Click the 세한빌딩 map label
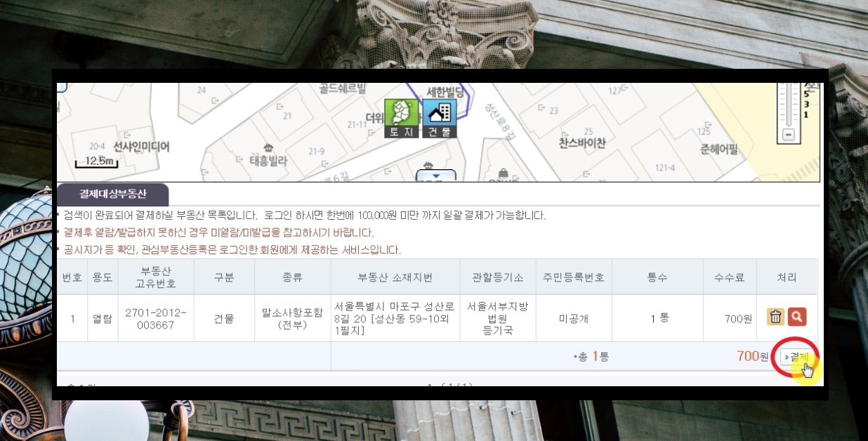The height and width of the screenshot is (441, 868). (445, 91)
